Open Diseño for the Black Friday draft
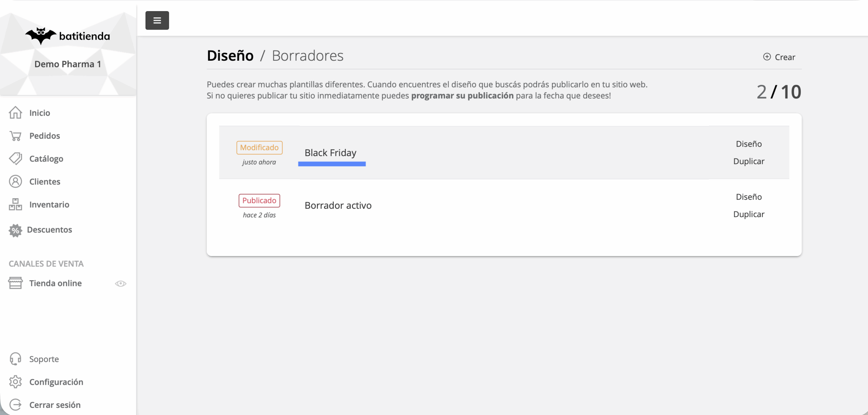 749,144
